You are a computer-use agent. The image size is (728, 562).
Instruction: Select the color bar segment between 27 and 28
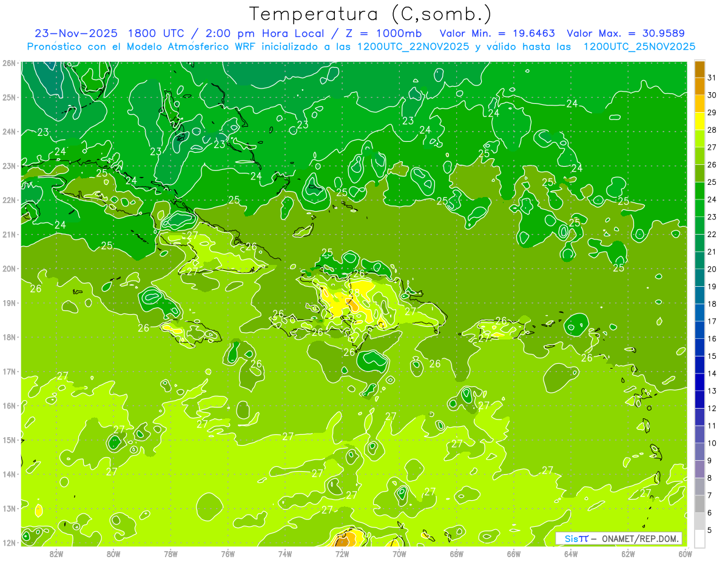pos(699,139)
